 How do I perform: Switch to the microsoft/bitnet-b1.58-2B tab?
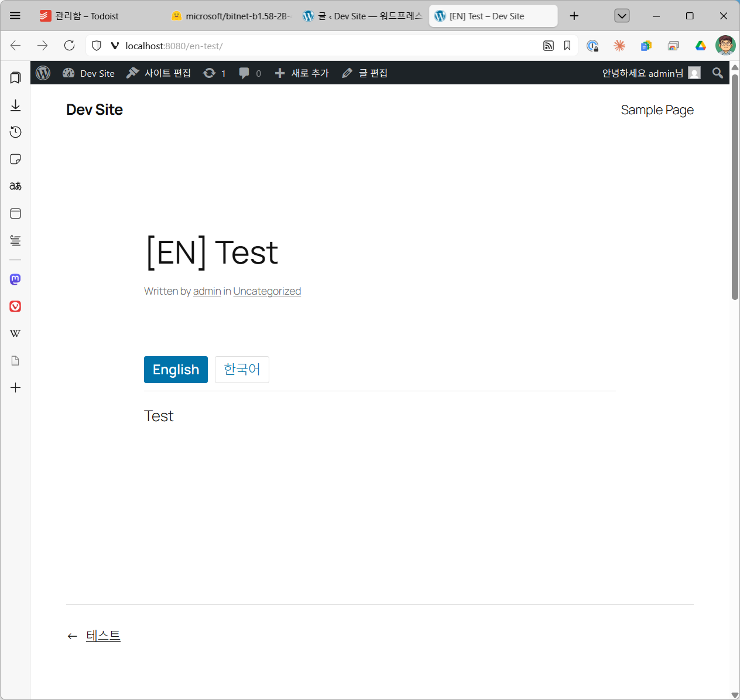pos(231,16)
